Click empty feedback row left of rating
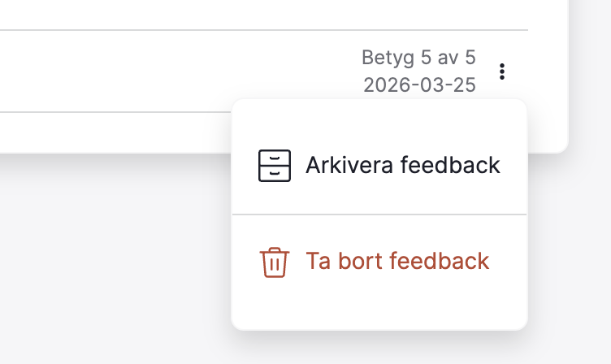 coord(175,71)
